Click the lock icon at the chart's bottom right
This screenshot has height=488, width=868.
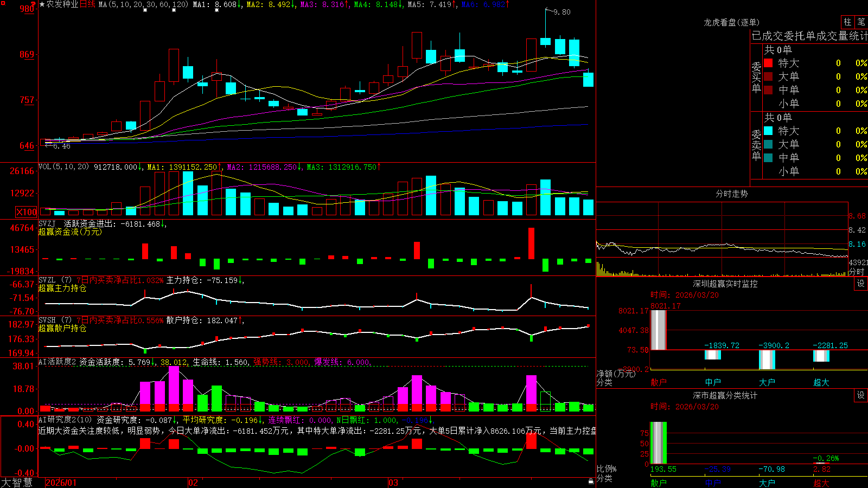coord(591,481)
